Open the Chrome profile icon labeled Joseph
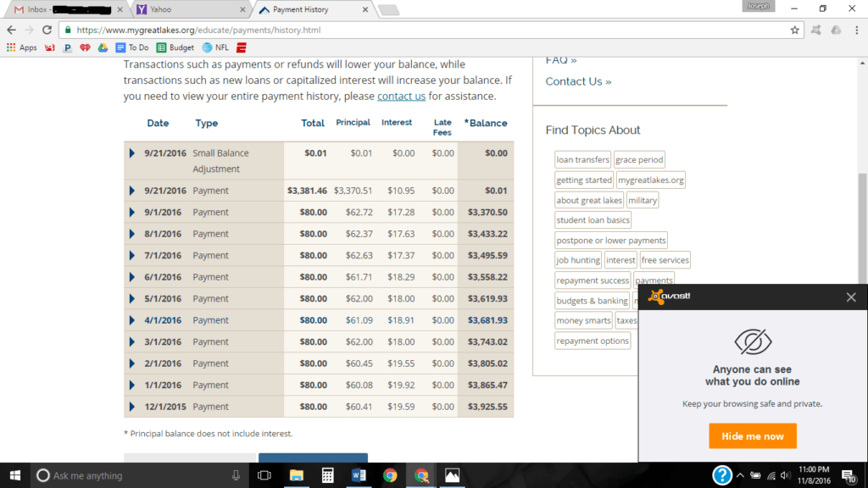This screenshot has width=868, height=488. click(x=757, y=6)
